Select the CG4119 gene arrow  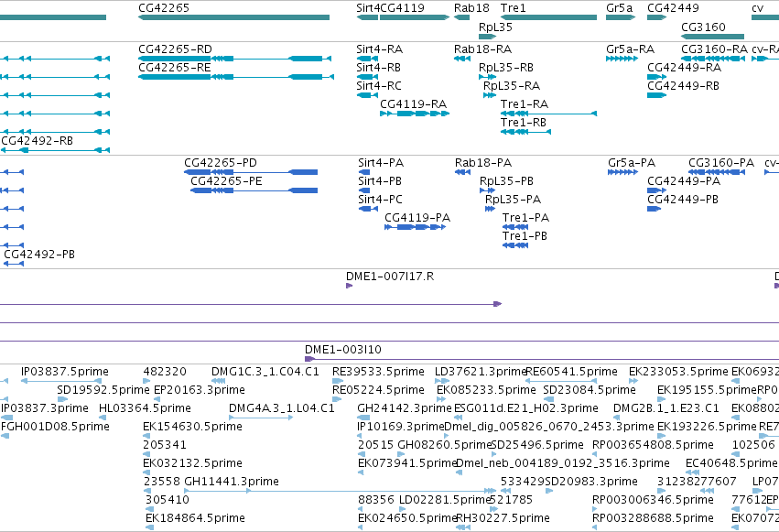coord(415,17)
